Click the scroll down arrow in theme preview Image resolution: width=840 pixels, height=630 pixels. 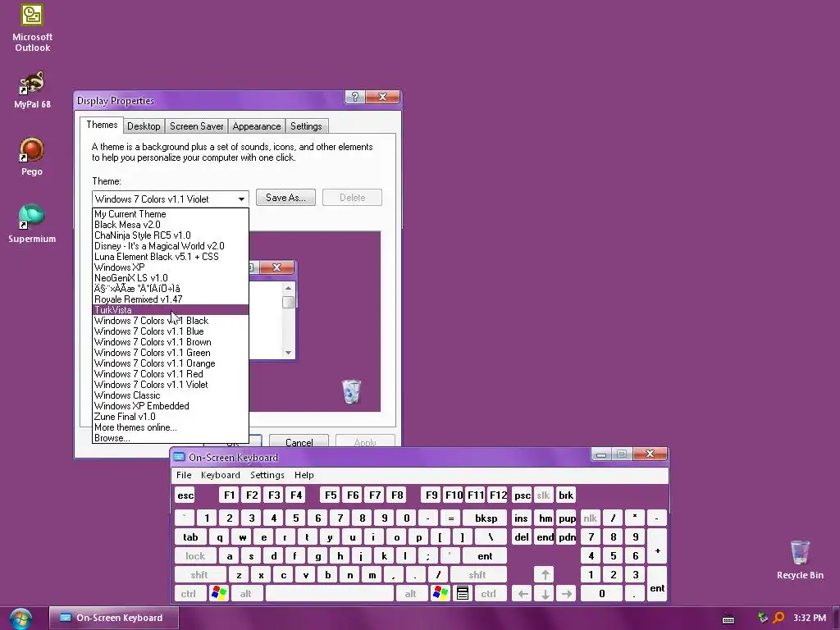[288, 352]
